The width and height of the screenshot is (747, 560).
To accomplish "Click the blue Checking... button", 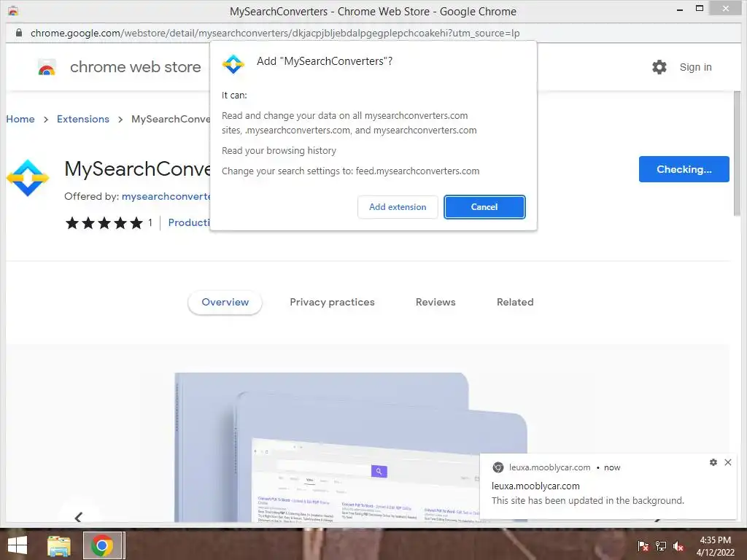I will (x=684, y=169).
